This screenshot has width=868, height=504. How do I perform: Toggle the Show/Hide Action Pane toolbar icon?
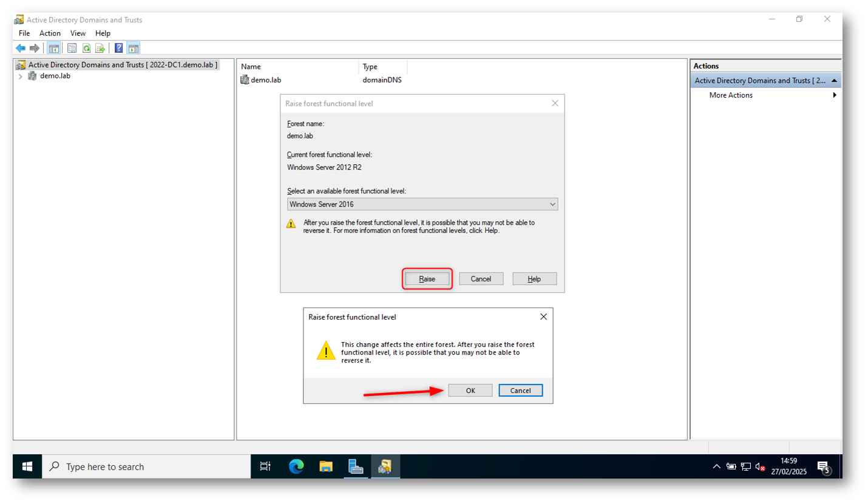(x=134, y=48)
